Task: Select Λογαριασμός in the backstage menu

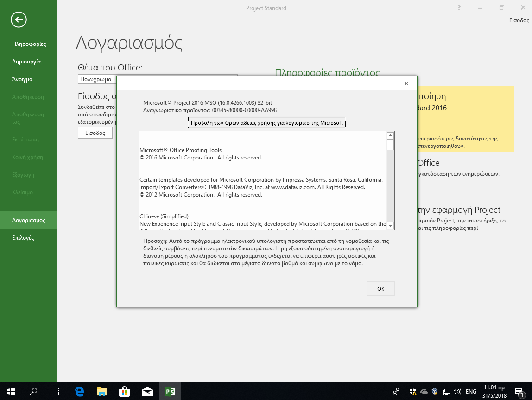Action: pyautogui.click(x=29, y=220)
